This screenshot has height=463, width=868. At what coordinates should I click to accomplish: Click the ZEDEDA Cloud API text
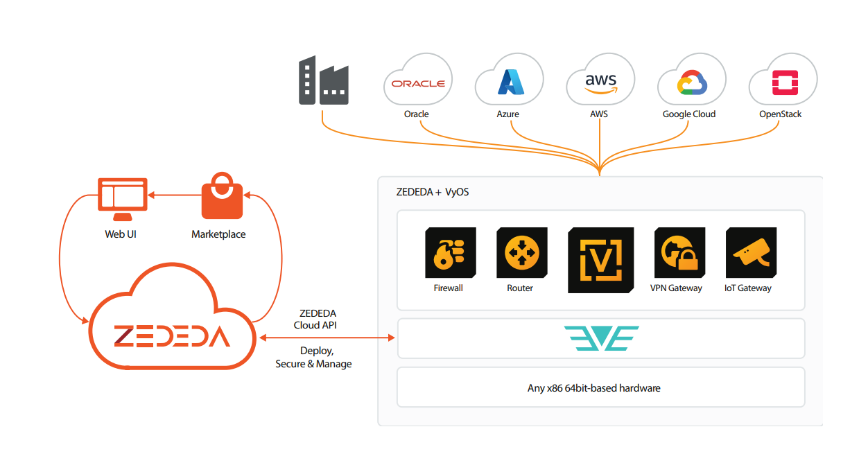(316, 320)
